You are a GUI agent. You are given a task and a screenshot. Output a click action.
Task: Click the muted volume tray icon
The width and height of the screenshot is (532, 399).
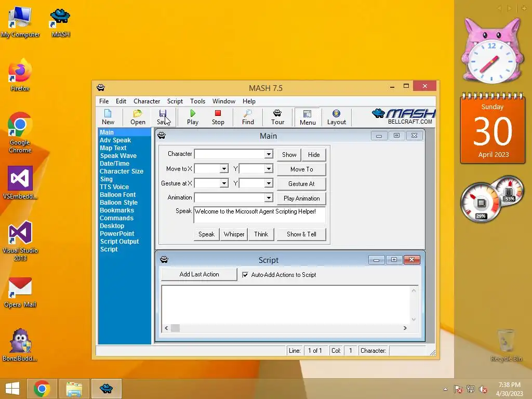483,390
